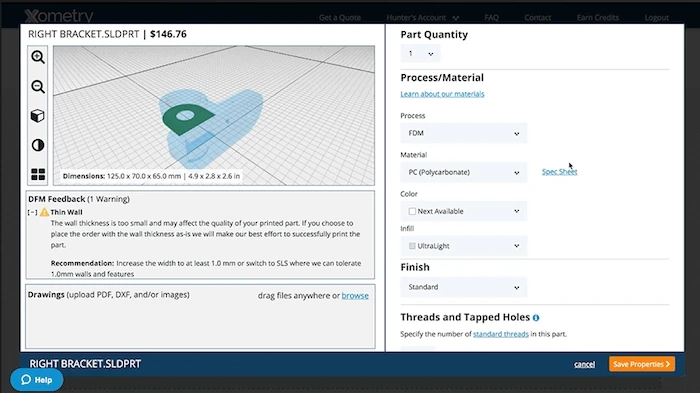
Task: Collapse the Thin Wall warning entry
Action: (x=32, y=212)
